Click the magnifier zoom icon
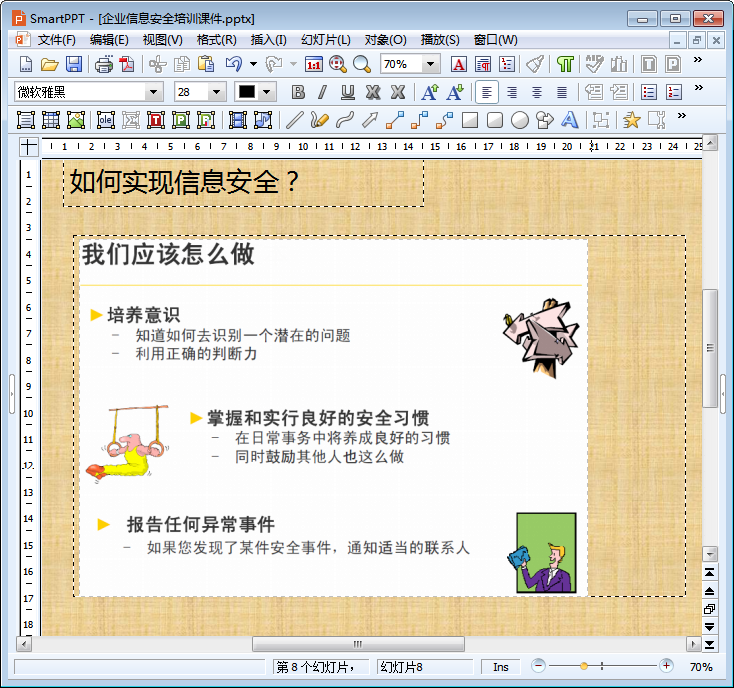This screenshot has width=734, height=688. [x=361, y=64]
